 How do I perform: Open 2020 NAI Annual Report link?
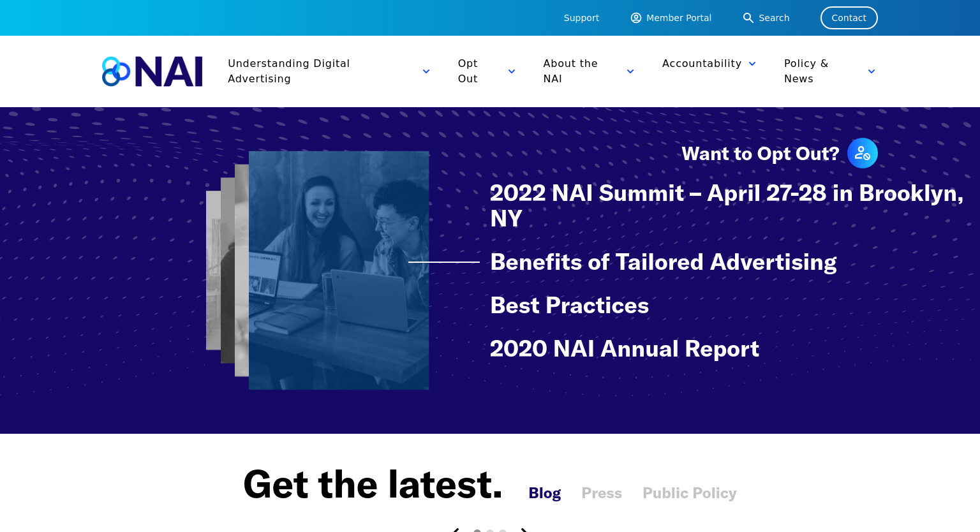(625, 349)
